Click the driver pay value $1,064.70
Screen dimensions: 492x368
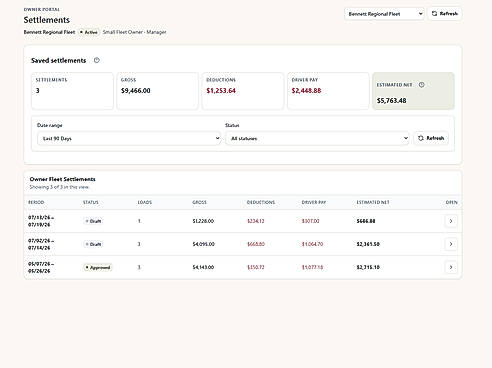(x=312, y=244)
